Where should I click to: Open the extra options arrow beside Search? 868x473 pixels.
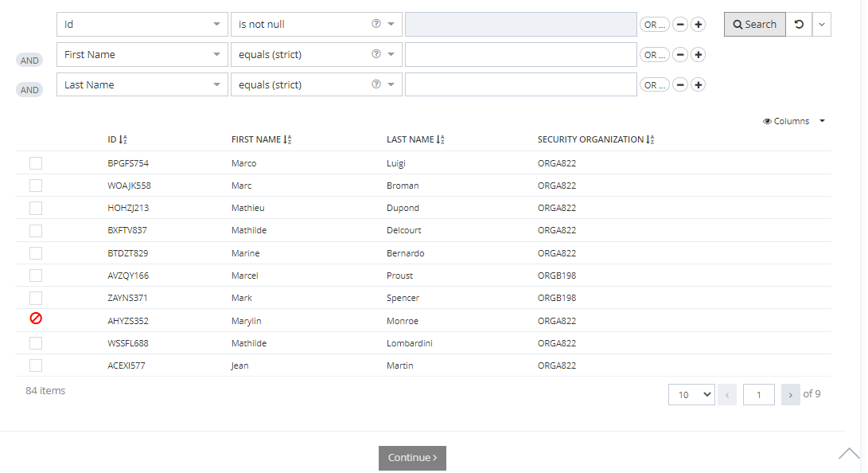(x=822, y=25)
